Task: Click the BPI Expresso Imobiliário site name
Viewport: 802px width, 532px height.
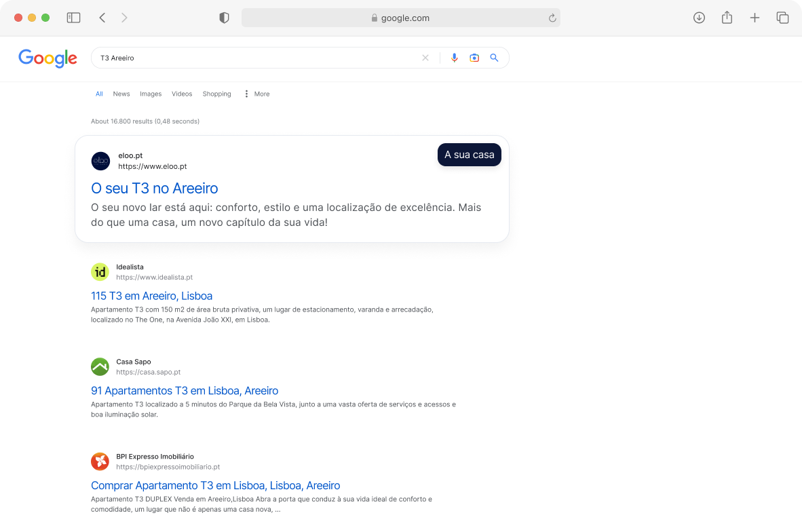Action: click(155, 456)
